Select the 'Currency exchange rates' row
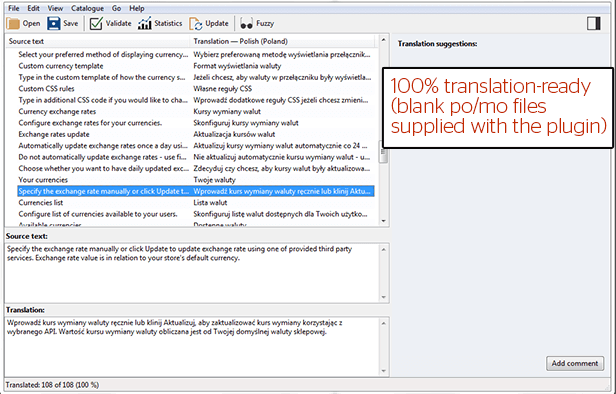Screen dimensions: 616x394 point(196,112)
